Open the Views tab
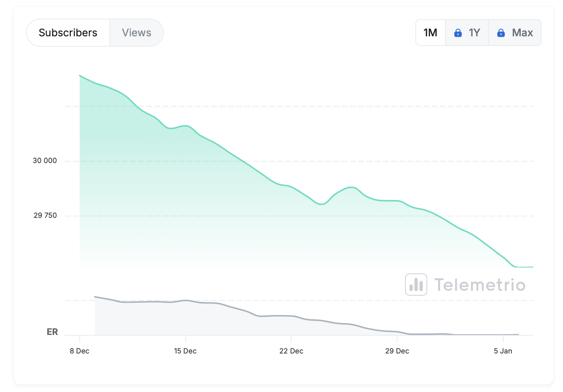This screenshot has height=392, width=563. tap(136, 33)
